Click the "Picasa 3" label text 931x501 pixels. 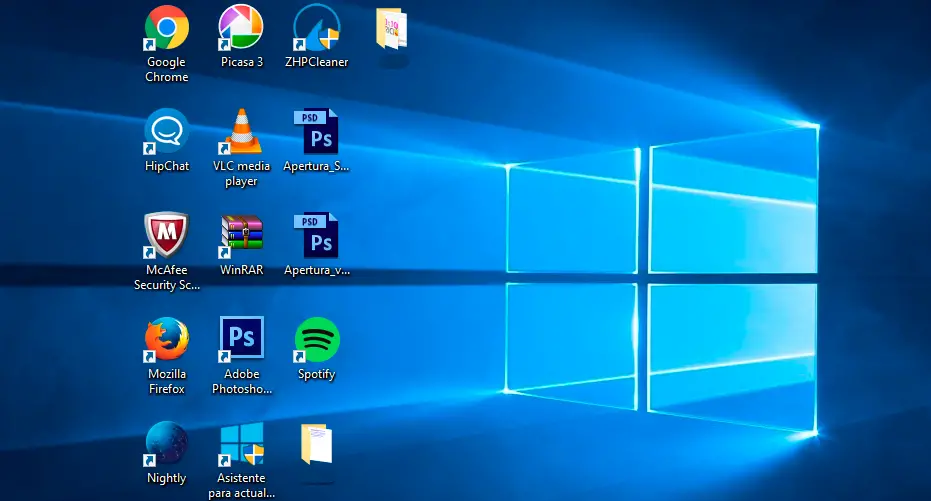pyautogui.click(x=242, y=62)
